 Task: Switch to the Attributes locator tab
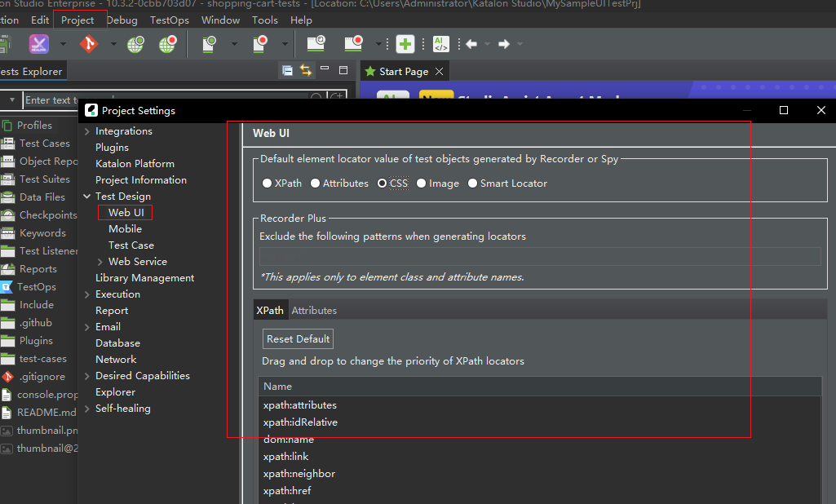314,311
